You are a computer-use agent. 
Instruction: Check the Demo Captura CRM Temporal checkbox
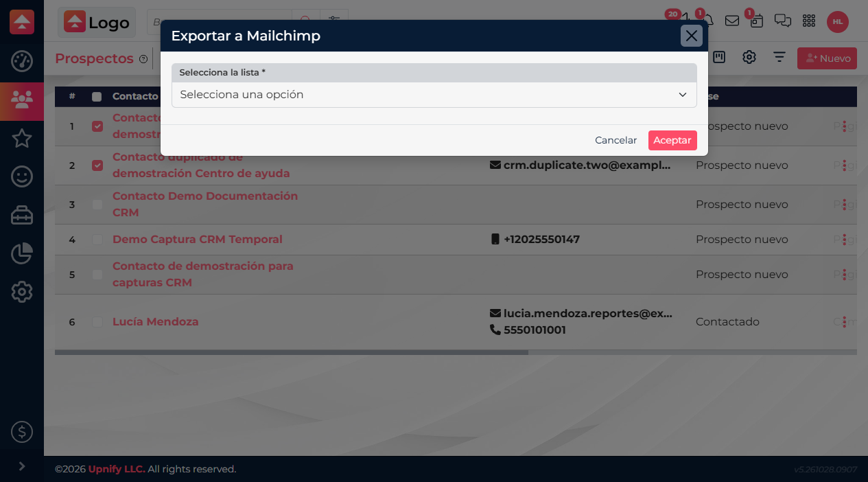pyautogui.click(x=97, y=240)
